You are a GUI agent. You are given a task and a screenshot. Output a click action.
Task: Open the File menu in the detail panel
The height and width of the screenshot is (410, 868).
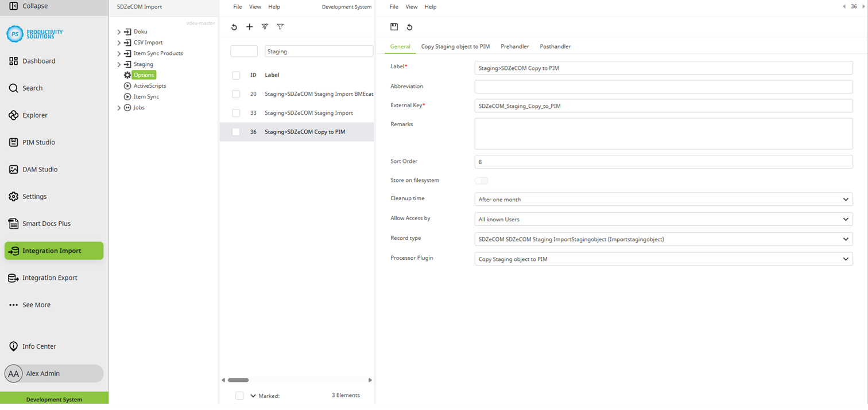tap(394, 6)
